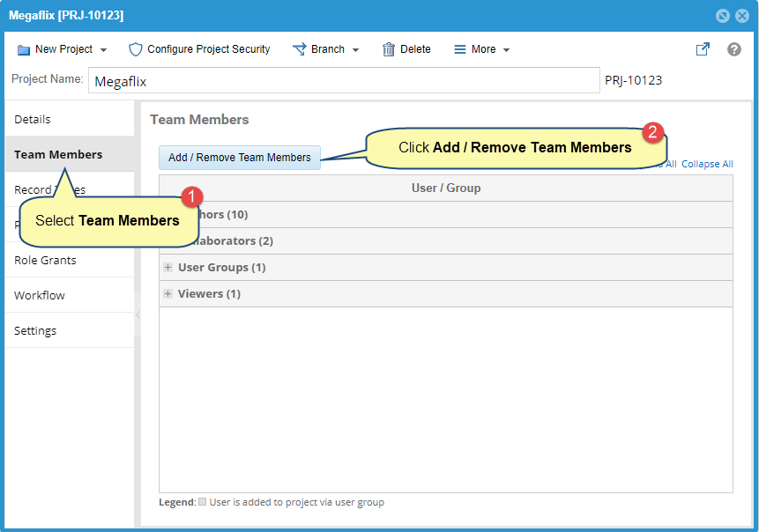Click the More hamburger icon

click(x=460, y=49)
